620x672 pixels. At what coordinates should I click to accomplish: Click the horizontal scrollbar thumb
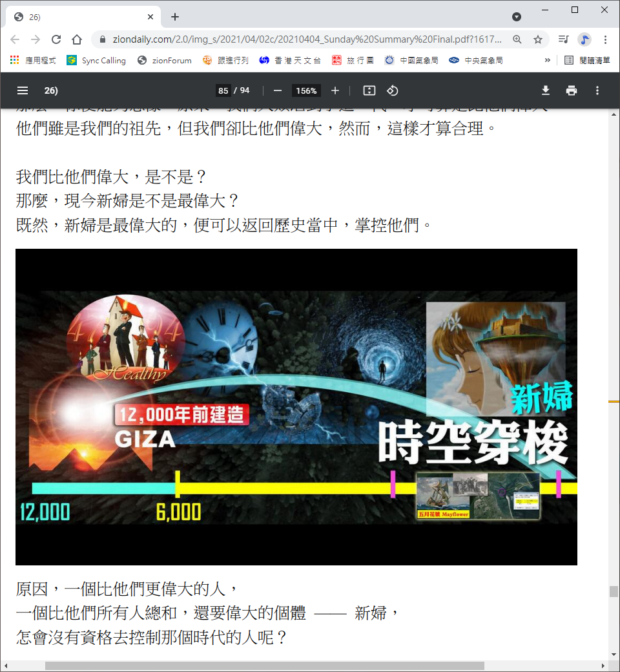pos(264,666)
